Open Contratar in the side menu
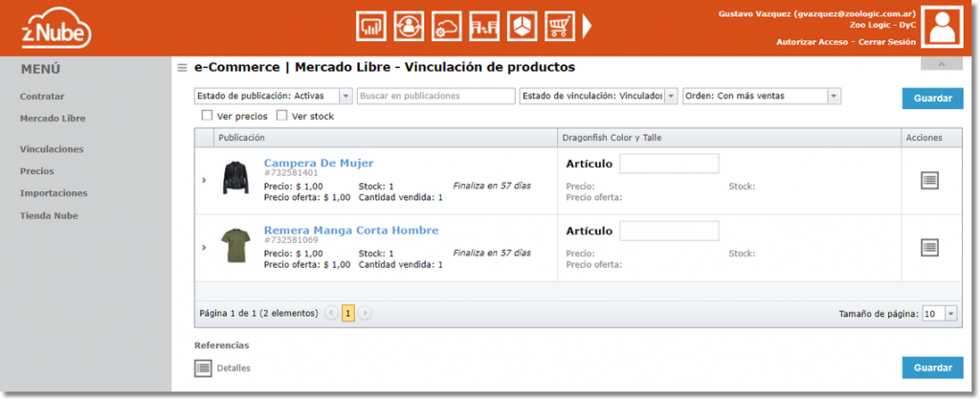The width and height of the screenshot is (980, 400). (x=42, y=97)
